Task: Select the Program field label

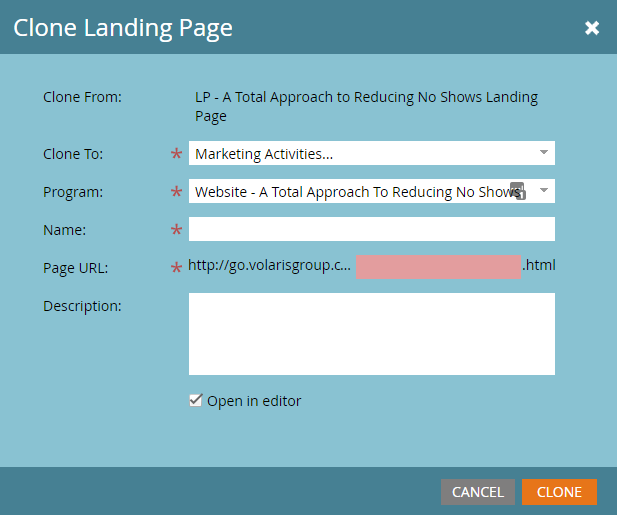Action: (73, 191)
